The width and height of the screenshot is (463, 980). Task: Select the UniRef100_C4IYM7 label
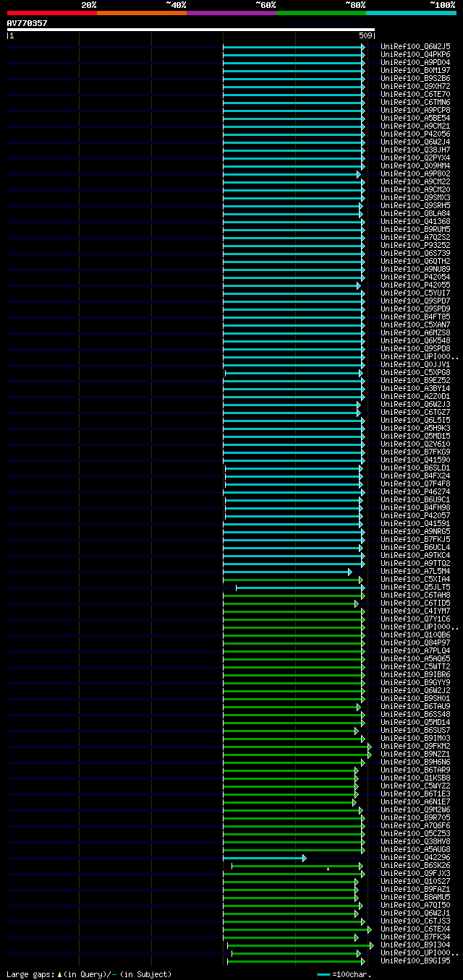[x=415, y=611]
